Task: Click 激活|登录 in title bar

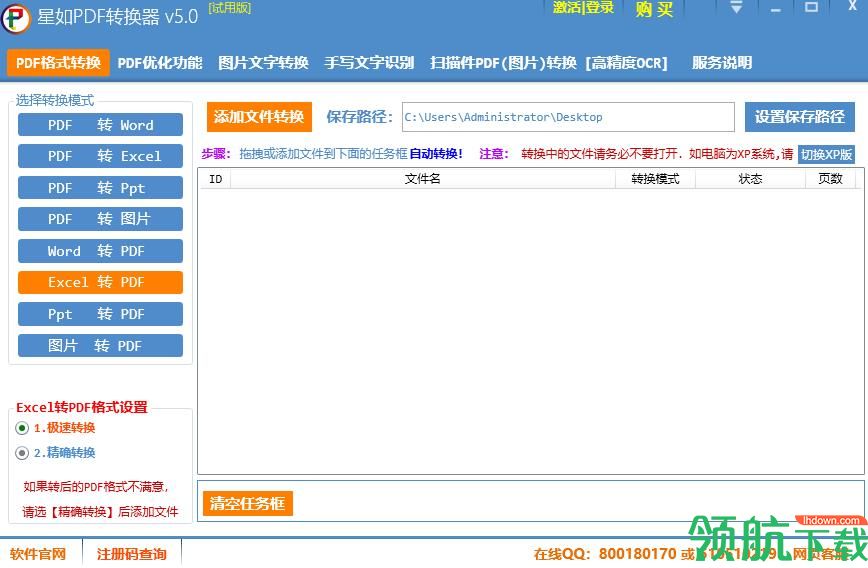Action: click(x=584, y=8)
